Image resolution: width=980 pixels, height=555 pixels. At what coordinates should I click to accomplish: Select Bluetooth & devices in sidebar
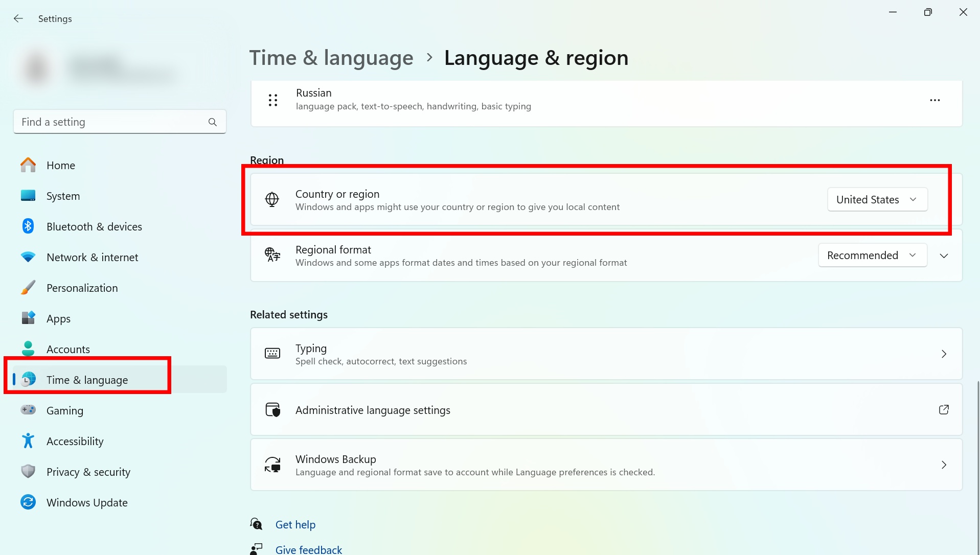(120, 226)
